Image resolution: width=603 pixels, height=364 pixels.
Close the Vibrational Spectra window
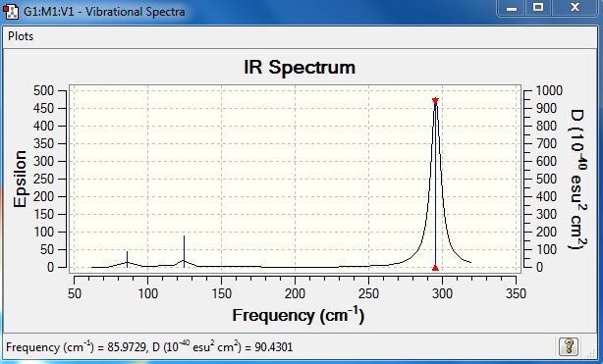(575, 8)
